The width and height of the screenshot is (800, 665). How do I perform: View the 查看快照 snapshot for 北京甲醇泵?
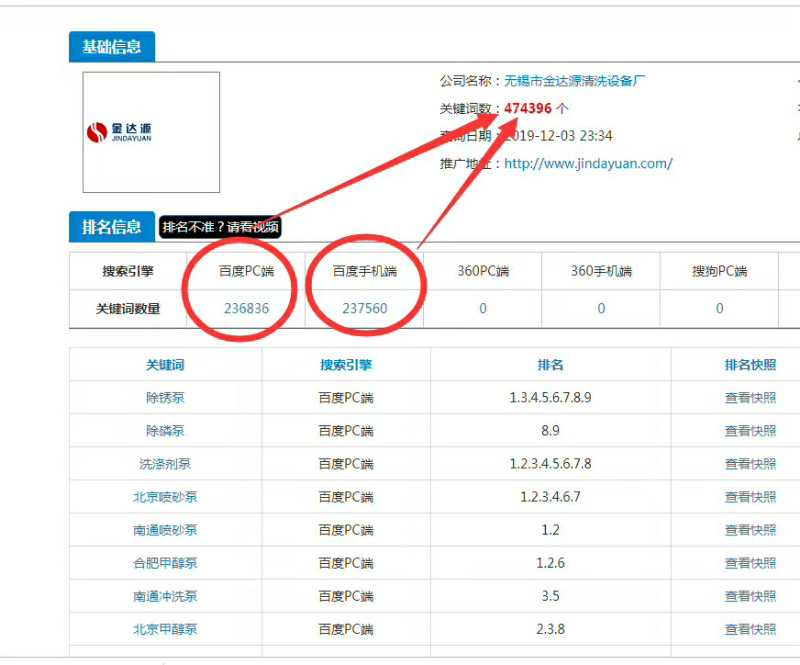pos(748,629)
